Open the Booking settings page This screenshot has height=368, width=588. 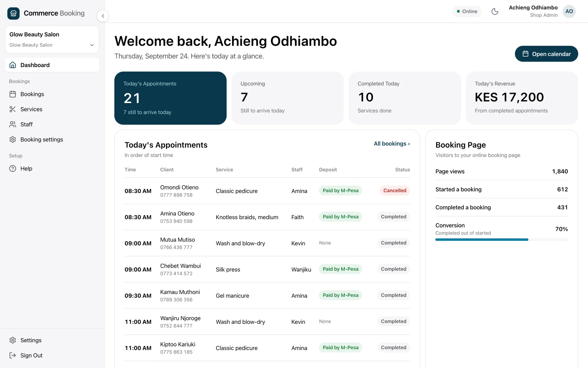tap(42, 140)
